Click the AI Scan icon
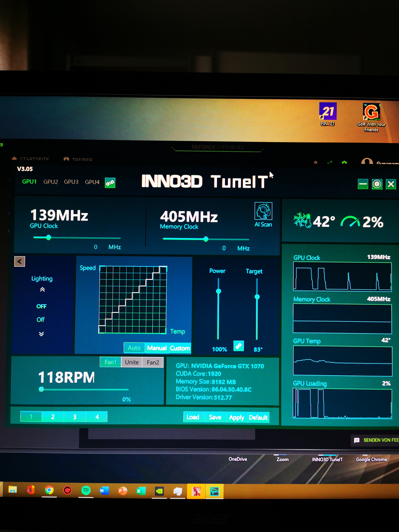 coord(263,211)
